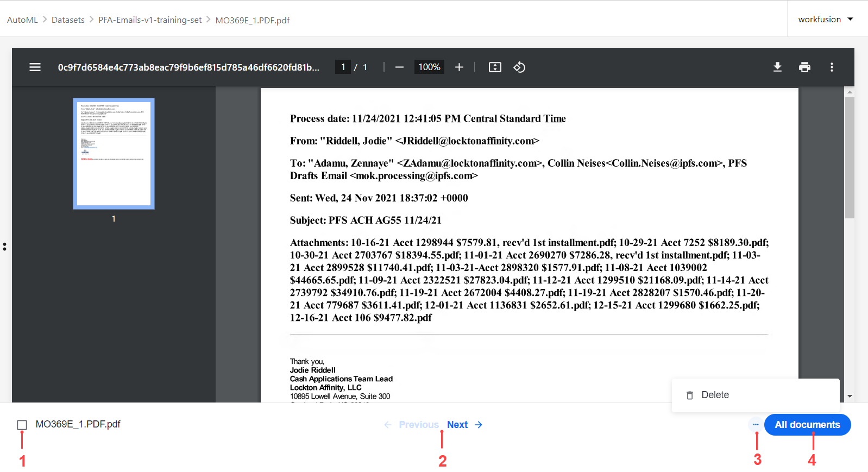
Task: Open the Datasets breadcrumb link
Action: point(68,20)
